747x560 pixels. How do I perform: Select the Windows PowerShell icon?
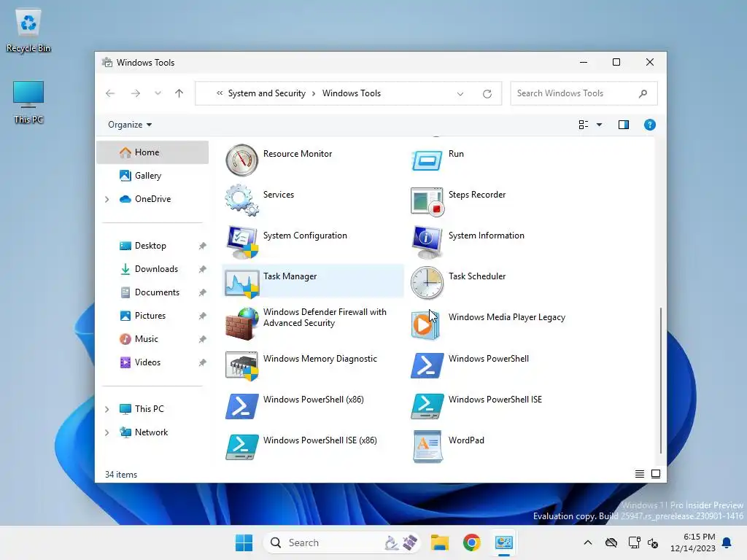coord(427,366)
